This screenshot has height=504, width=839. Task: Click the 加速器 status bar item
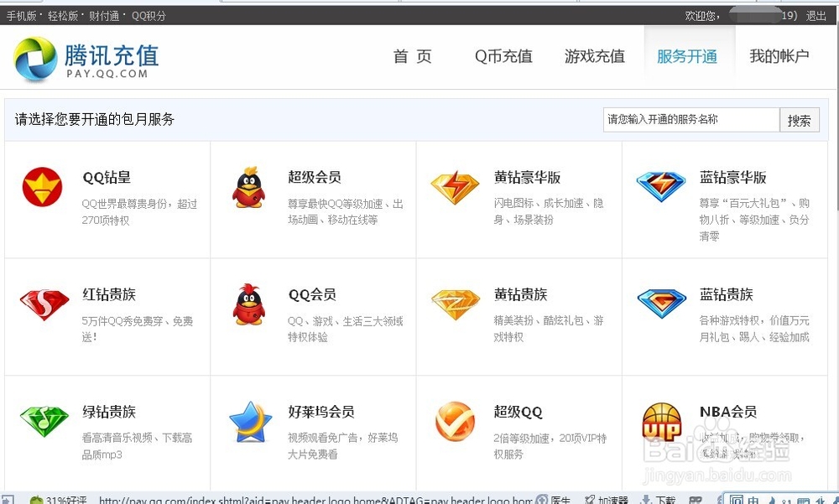point(607,500)
